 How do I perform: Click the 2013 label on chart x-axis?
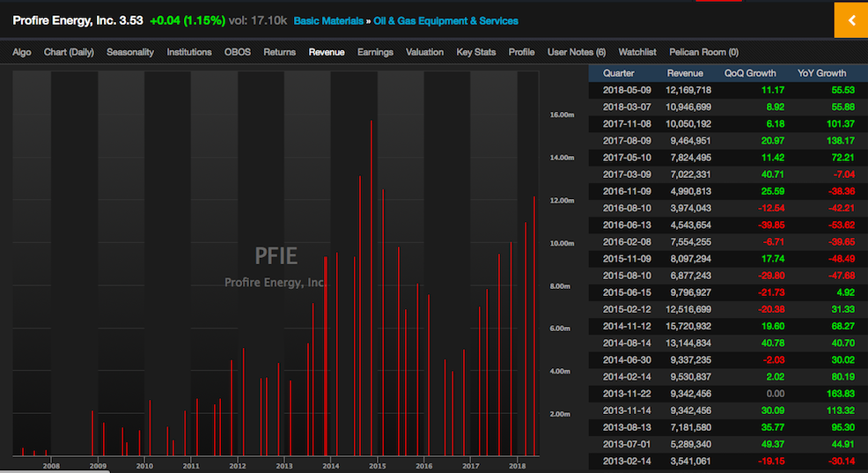click(284, 466)
